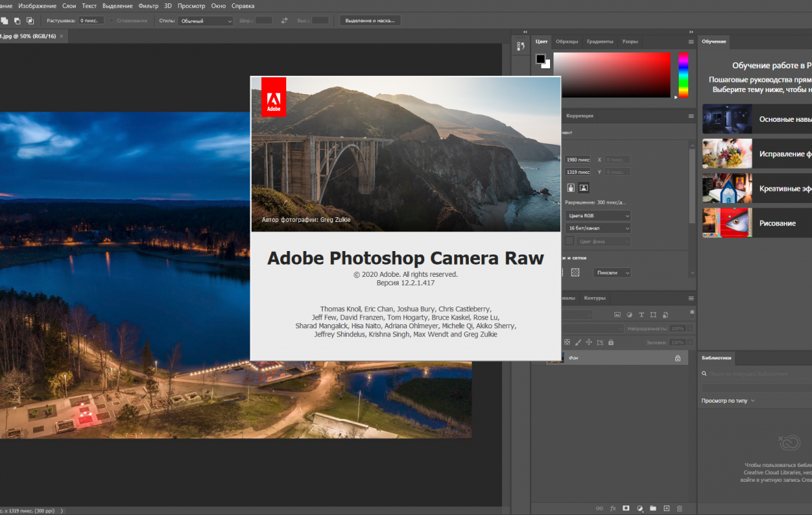The width and height of the screenshot is (812, 515).
Task: Create new fill or adjustment layer
Action: [x=639, y=508]
